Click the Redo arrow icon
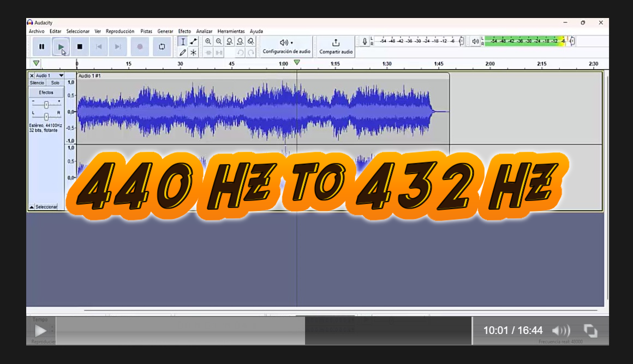This screenshot has width=633, height=364. tap(250, 52)
